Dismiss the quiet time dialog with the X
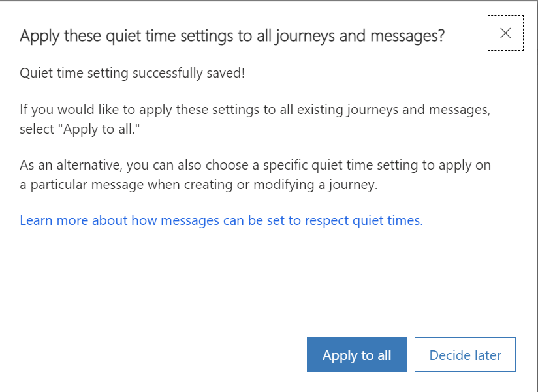538x392 pixels. point(505,33)
